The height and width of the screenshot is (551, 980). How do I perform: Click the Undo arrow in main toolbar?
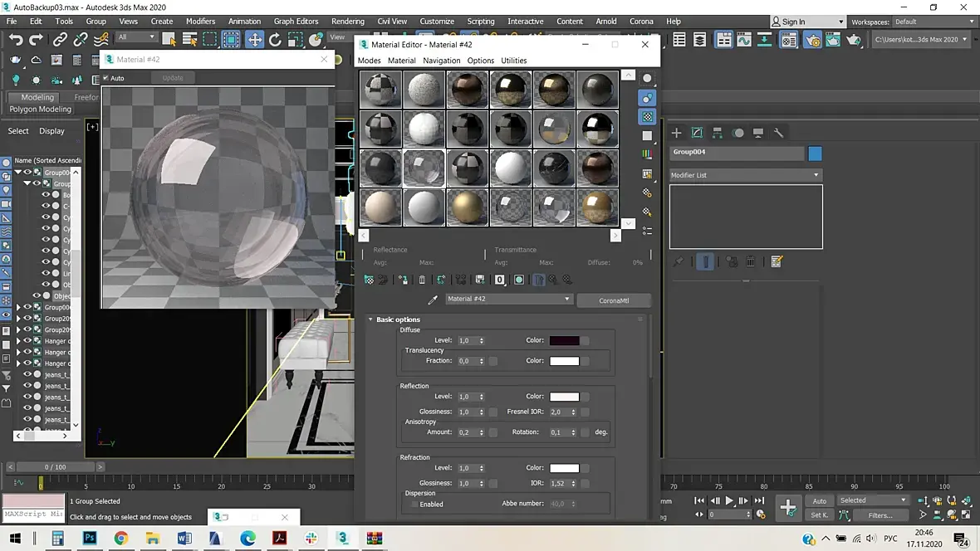(16, 39)
